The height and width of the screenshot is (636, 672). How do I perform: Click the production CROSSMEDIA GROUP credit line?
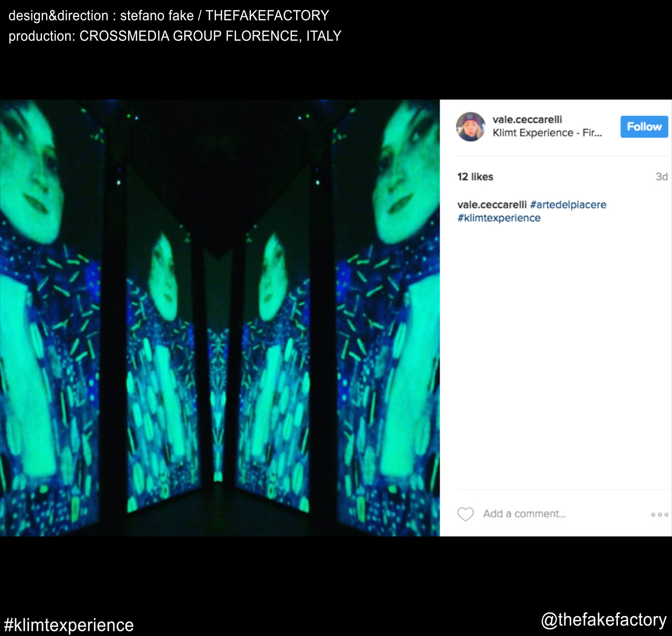click(175, 36)
